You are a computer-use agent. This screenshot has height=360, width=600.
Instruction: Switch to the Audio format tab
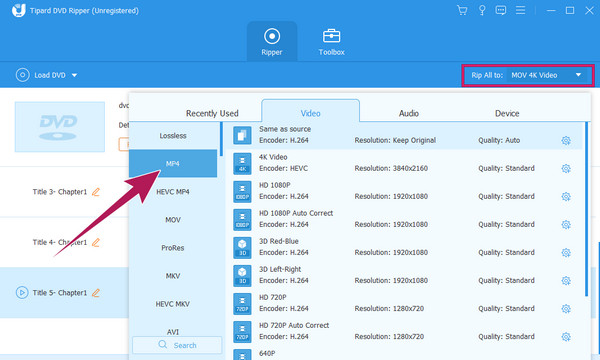tap(409, 113)
